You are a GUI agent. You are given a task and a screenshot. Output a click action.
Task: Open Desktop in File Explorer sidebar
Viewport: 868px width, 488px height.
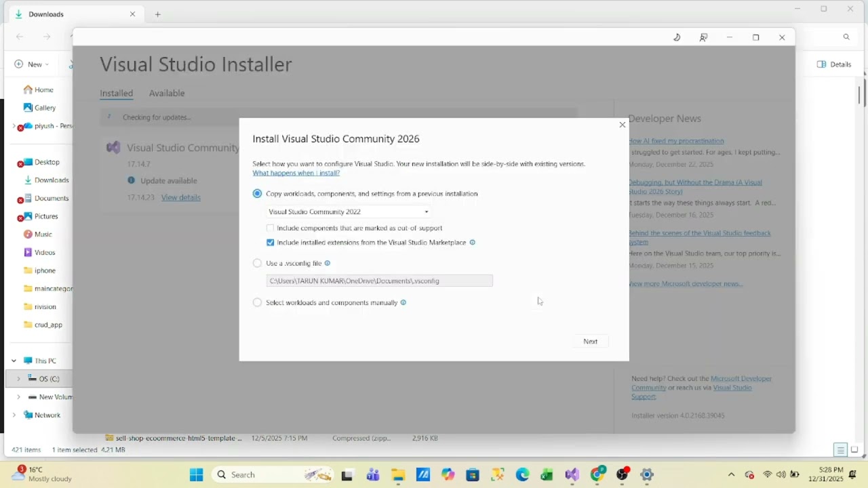coord(41,163)
